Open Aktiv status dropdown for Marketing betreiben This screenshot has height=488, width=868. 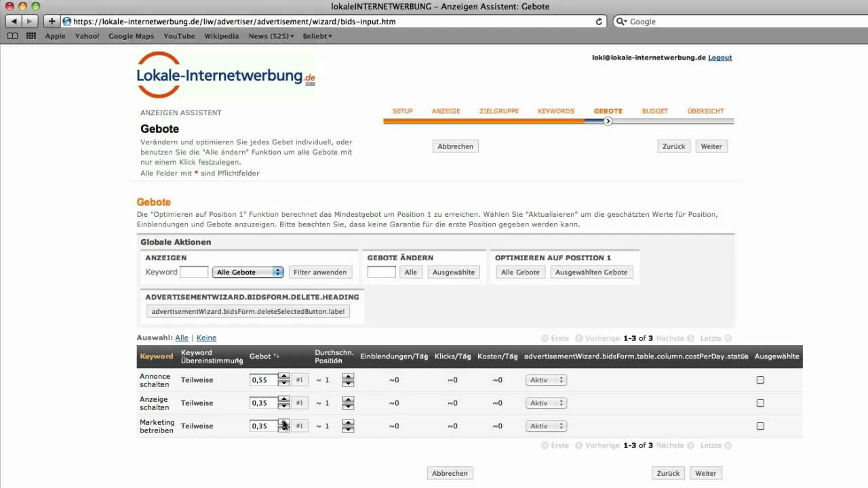[x=546, y=426]
